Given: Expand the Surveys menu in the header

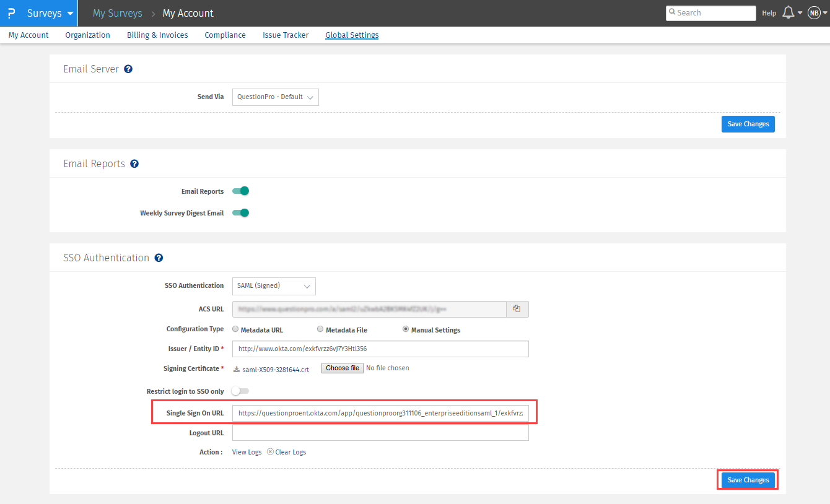Looking at the screenshot, I should click(x=69, y=13).
